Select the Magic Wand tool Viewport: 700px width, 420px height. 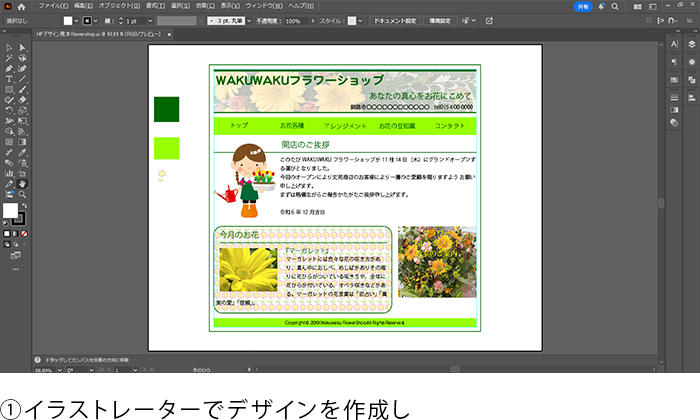click(x=9, y=58)
